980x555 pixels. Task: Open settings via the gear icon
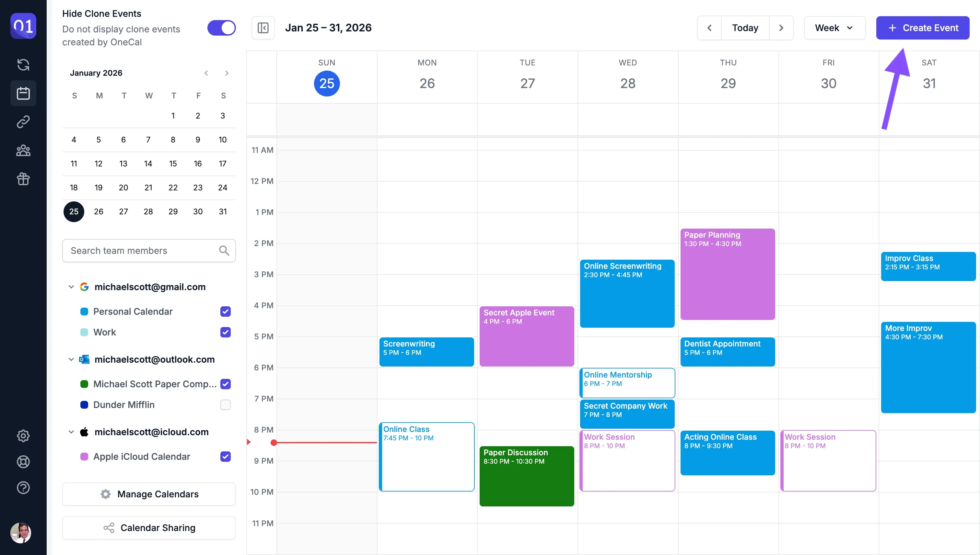23,436
